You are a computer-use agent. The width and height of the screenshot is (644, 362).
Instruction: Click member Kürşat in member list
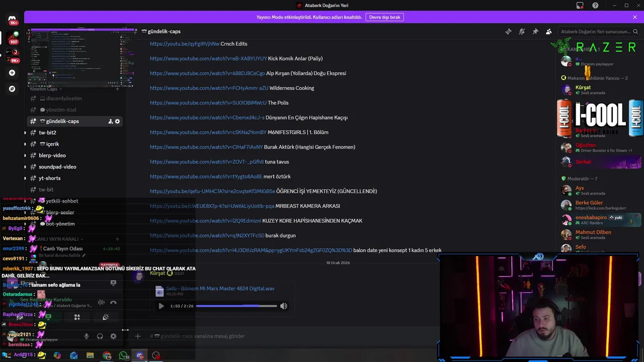coord(600,89)
